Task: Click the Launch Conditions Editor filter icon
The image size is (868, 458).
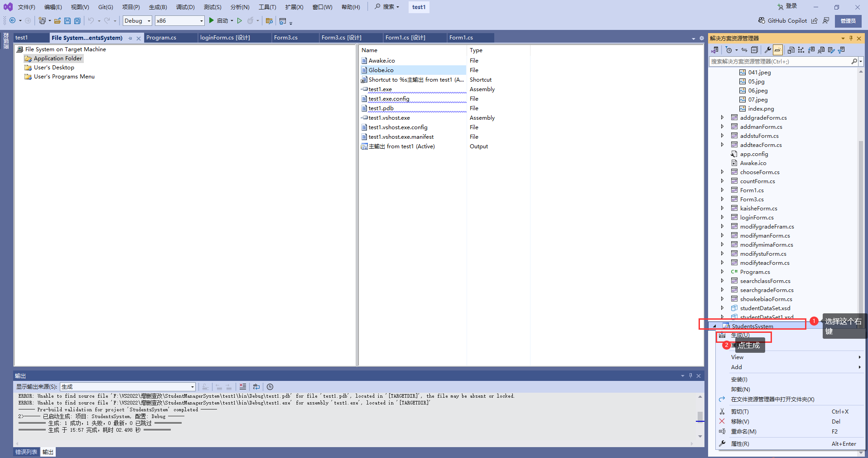Action: (x=841, y=50)
